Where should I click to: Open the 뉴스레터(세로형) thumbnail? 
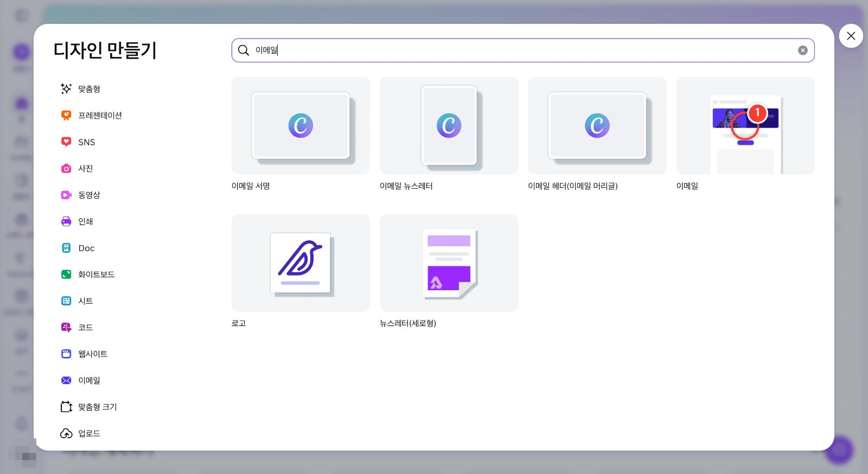449,263
